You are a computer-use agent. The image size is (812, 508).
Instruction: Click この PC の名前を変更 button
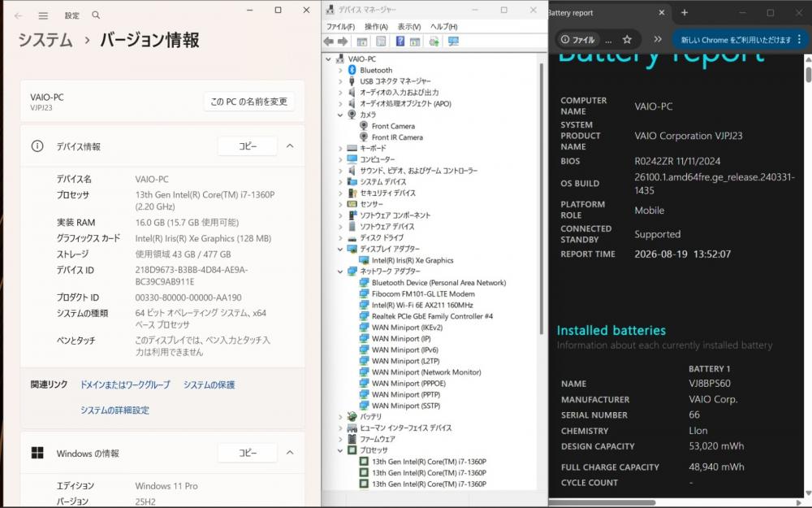coord(249,102)
